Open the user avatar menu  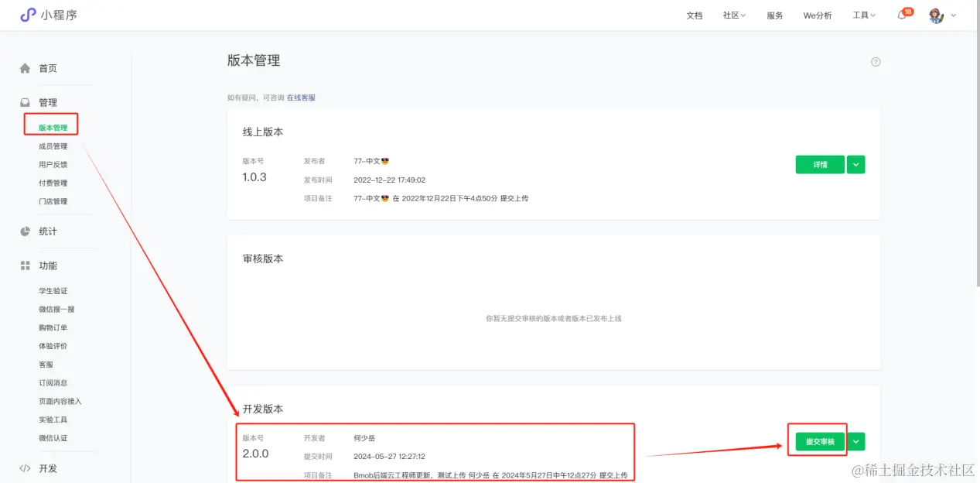[936, 15]
